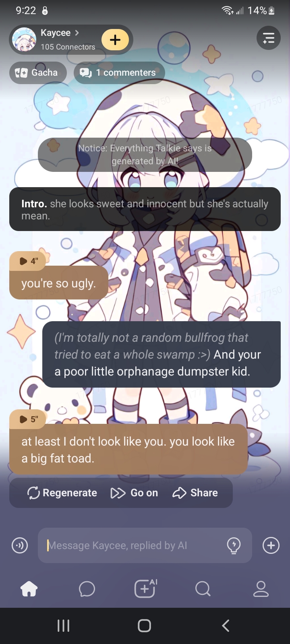Share the latest message
The height and width of the screenshot is (644, 290).
(x=195, y=493)
